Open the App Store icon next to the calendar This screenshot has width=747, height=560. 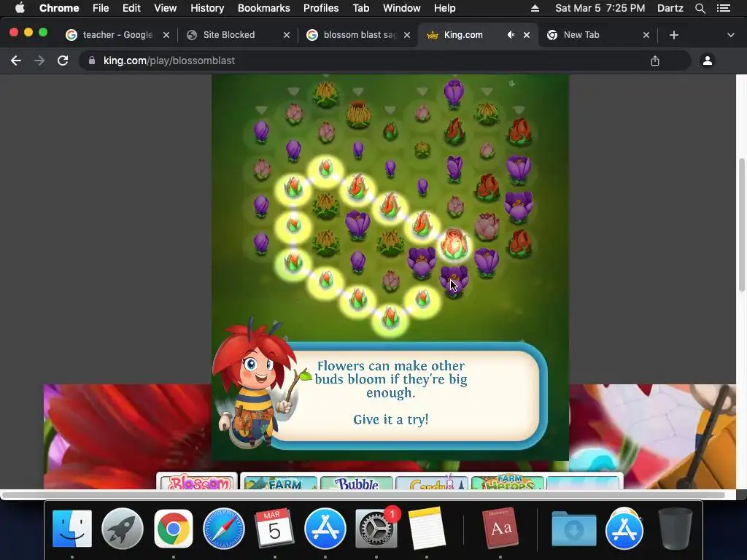click(325, 529)
